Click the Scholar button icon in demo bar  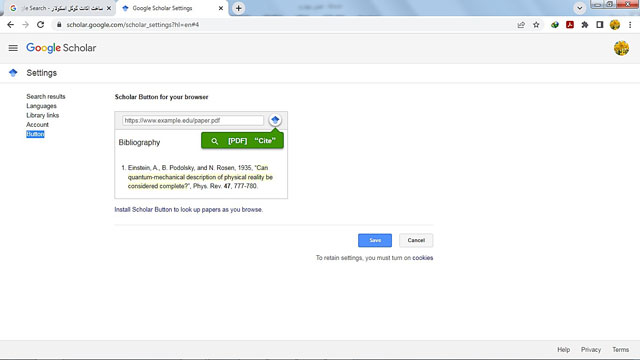(x=275, y=120)
